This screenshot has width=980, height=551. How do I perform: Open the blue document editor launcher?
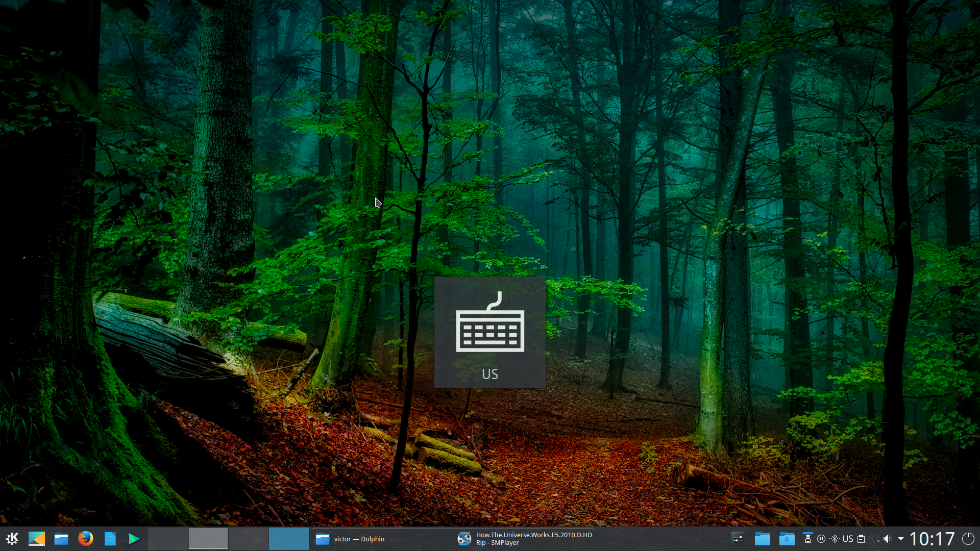(110, 539)
